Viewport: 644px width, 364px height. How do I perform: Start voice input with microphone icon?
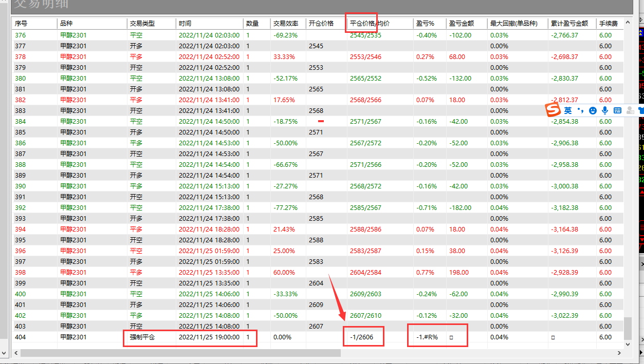[605, 110]
